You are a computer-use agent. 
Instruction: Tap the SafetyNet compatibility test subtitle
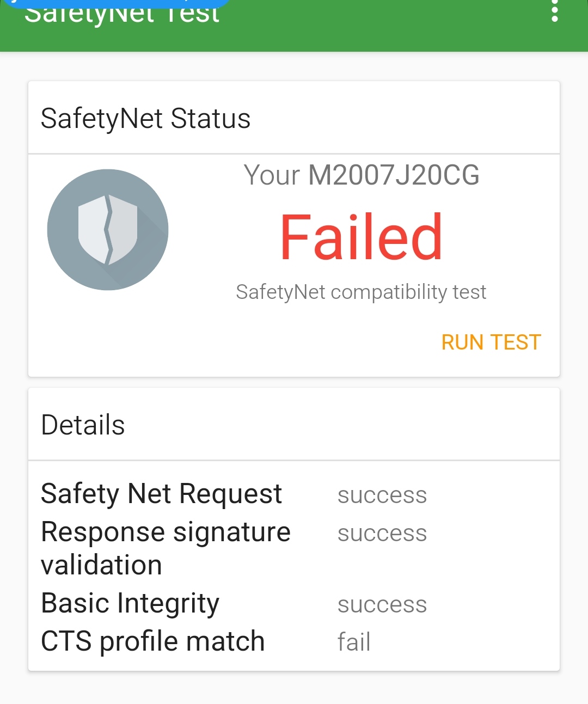(361, 292)
